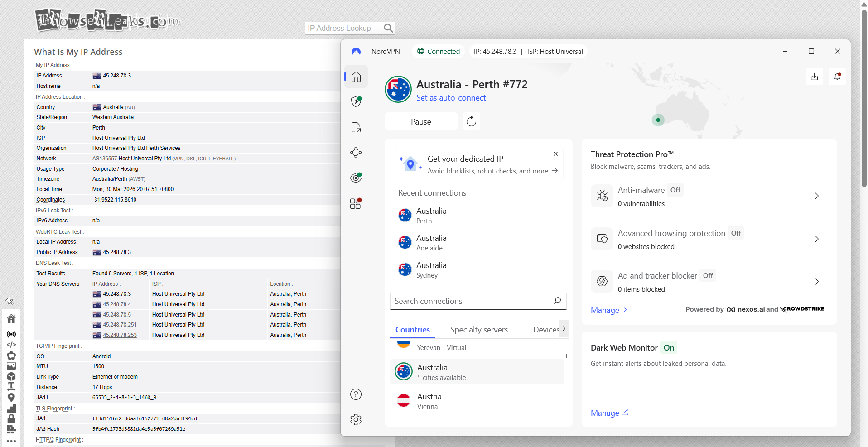Open the NordVPN notifications bell

[837, 77]
